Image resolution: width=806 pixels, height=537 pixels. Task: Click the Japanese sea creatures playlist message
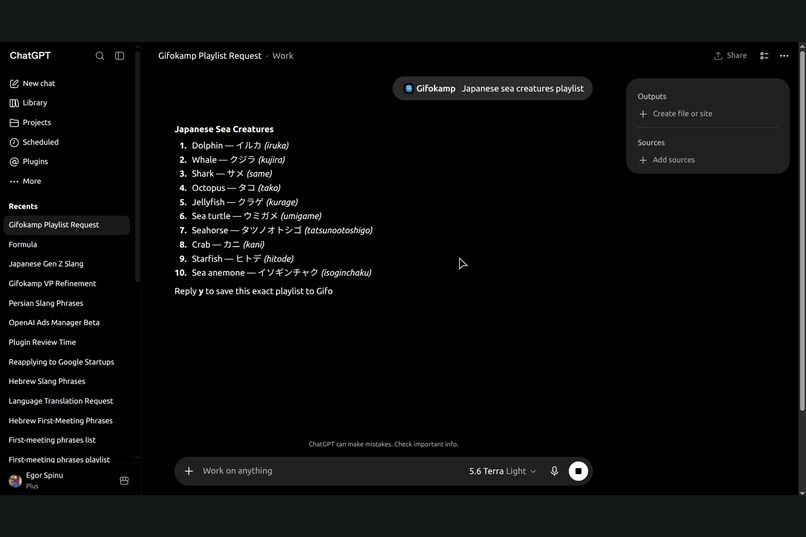point(522,88)
